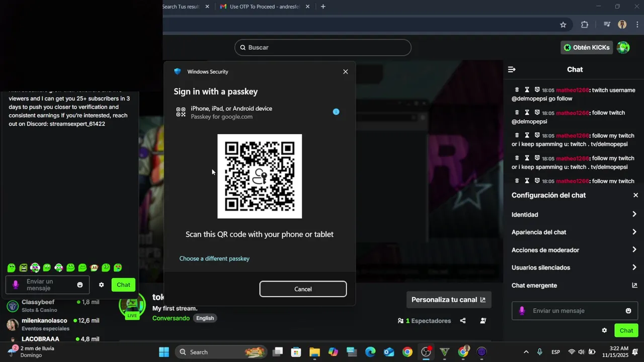644x362 pixels.
Task: Click the Chrome profile avatar in toolbar
Action: 622,25
